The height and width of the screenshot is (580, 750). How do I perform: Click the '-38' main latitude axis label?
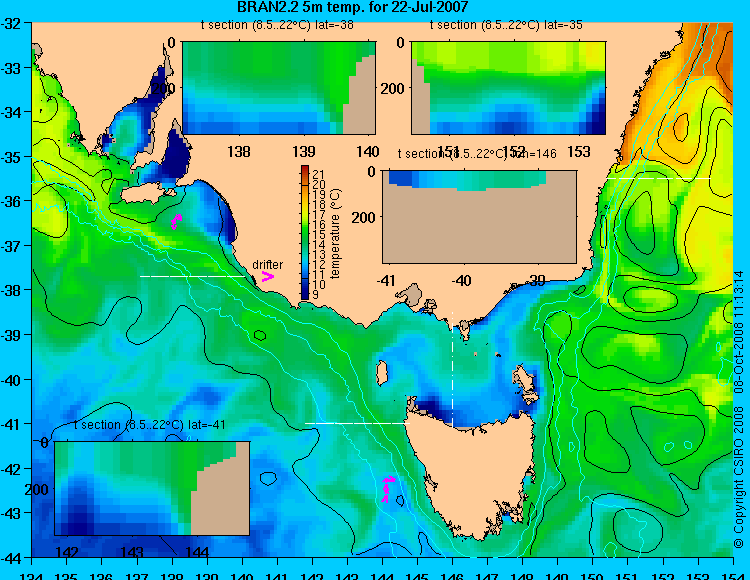point(11,290)
